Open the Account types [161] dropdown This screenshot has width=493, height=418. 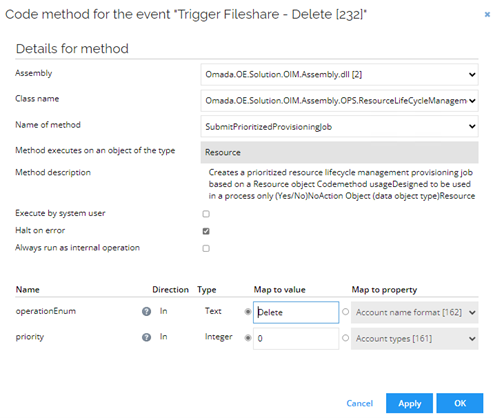414,339
